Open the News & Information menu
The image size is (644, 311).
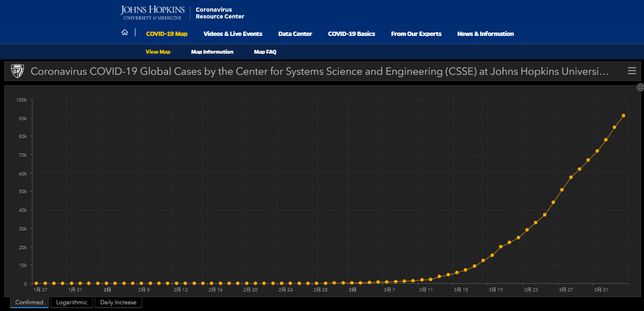(x=486, y=34)
